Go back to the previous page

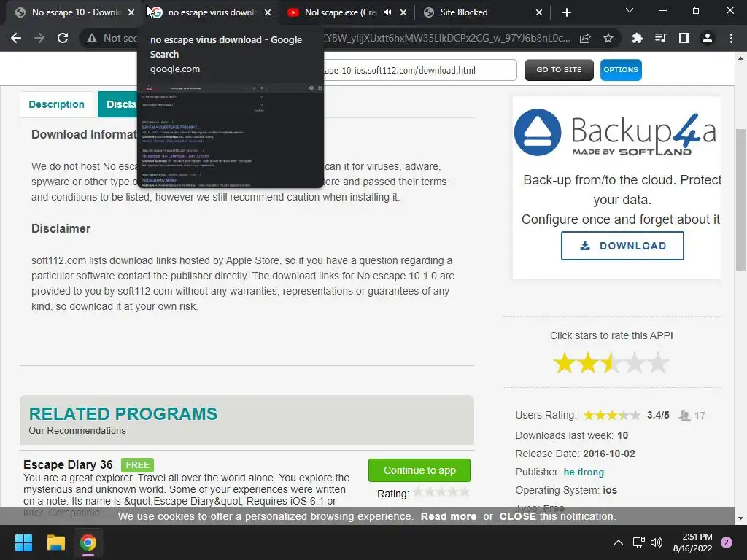click(16, 38)
